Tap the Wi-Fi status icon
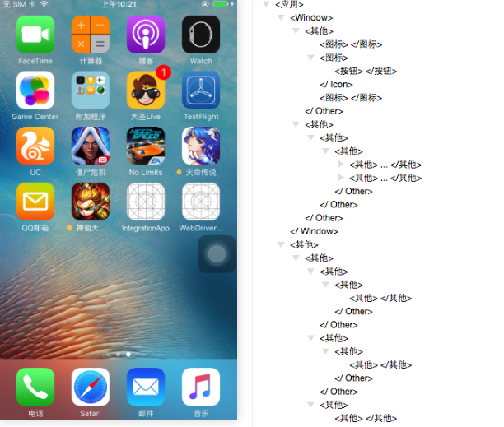 [x=44, y=4]
